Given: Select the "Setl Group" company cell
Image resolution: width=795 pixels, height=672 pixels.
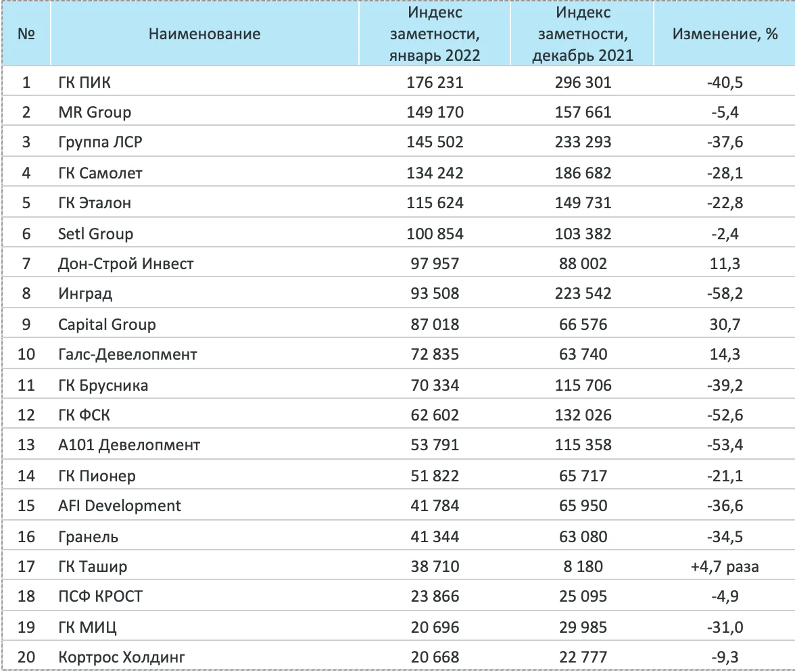Looking at the screenshot, I should (95, 234).
